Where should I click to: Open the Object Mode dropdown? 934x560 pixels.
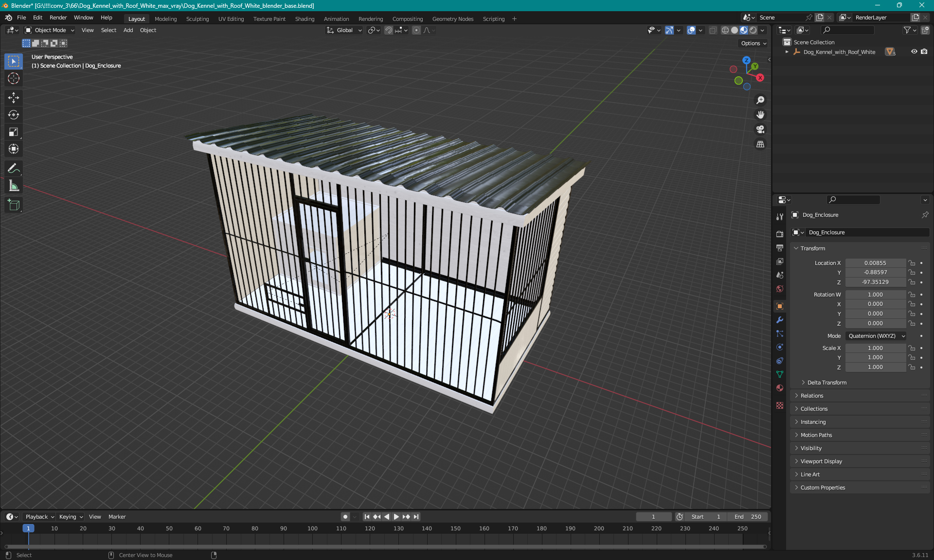(x=50, y=30)
